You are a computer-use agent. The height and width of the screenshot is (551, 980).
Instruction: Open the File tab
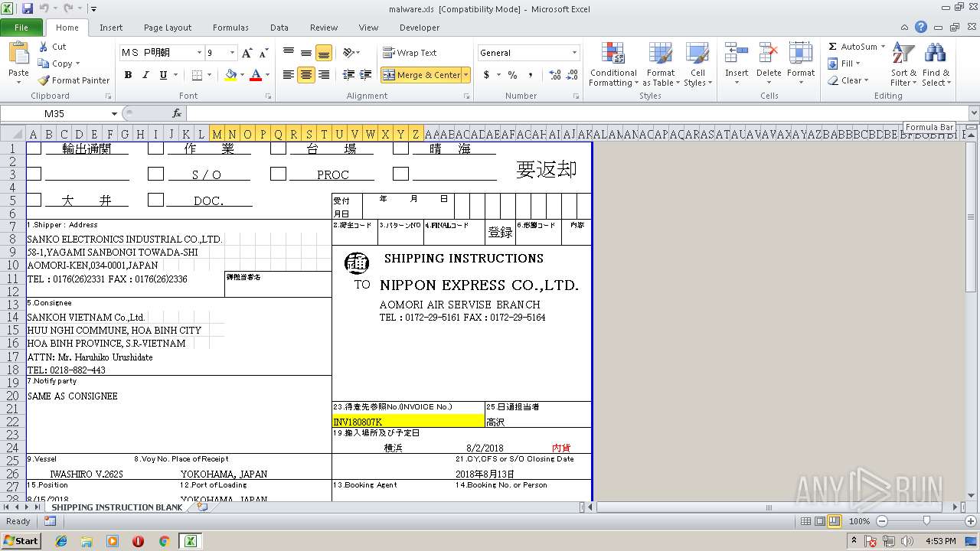click(x=21, y=28)
